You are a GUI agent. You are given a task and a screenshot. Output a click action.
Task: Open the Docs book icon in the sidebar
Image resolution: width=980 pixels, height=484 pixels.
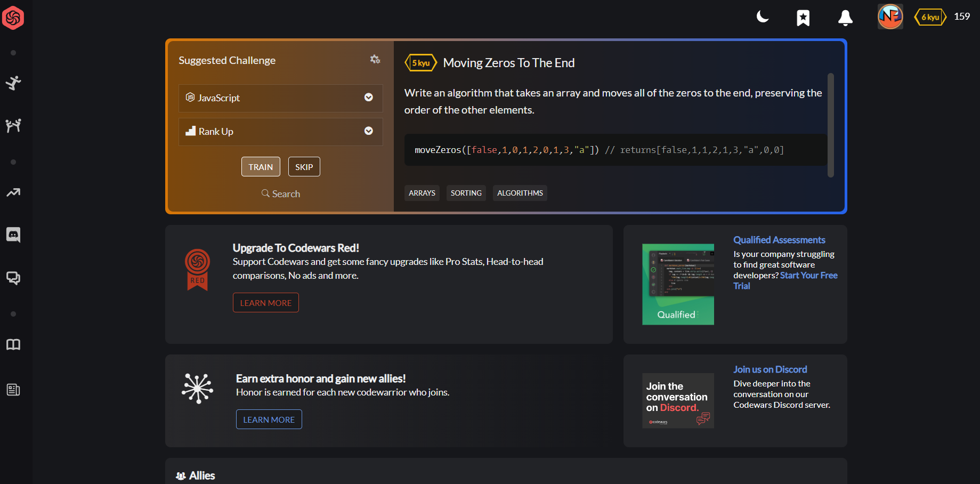pos(13,345)
